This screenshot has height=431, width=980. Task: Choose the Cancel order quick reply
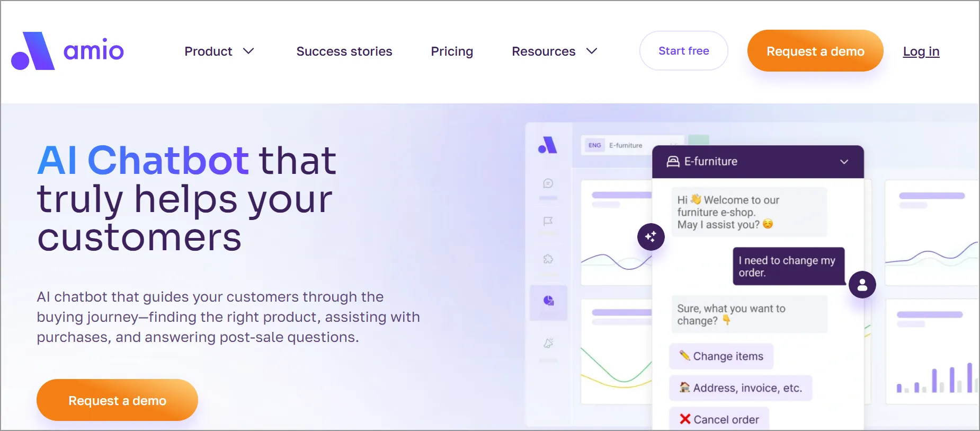[x=719, y=419]
